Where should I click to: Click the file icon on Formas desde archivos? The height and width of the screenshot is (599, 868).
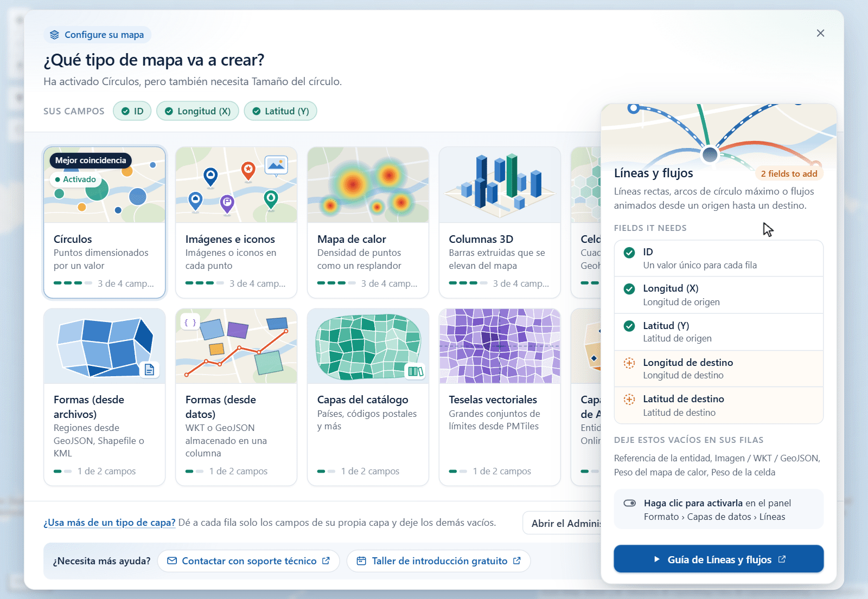click(149, 370)
